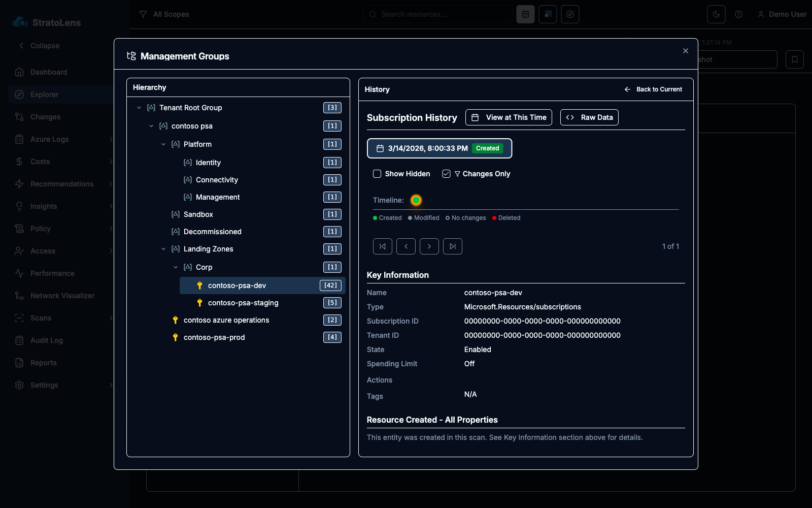This screenshot has height=508, width=812.
Task: Click the [42] count badge
Action: 330,285
